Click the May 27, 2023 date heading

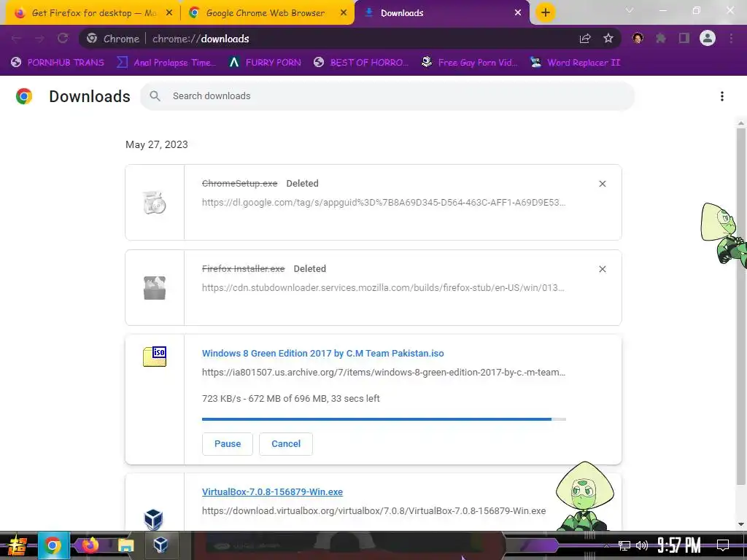(156, 145)
